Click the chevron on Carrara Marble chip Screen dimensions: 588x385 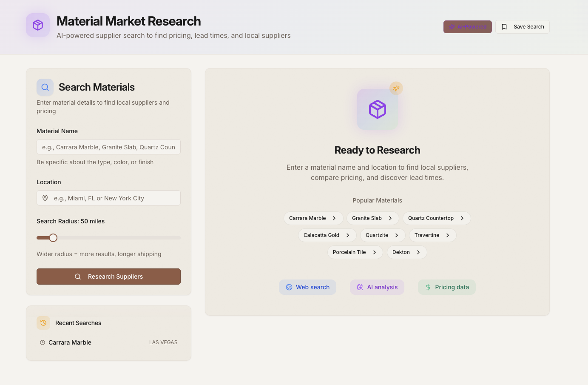pyautogui.click(x=334, y=218)
